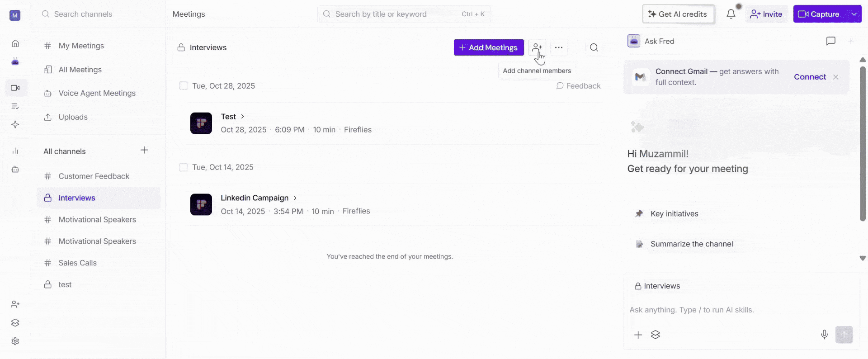Click the Ask Fred panel scrollbar
This screenshot has width=868, height=359.
coord(863,144)
